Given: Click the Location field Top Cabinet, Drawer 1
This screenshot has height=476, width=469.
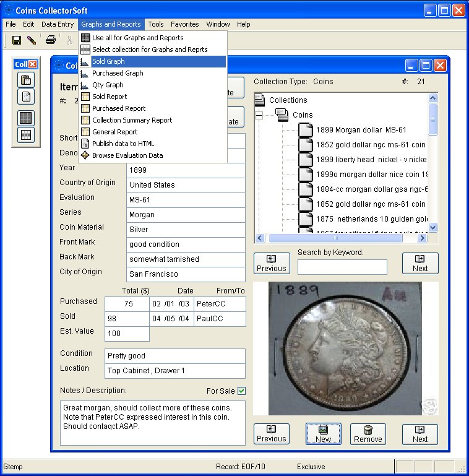Looking at the screenshot, I should click(174, 371).
